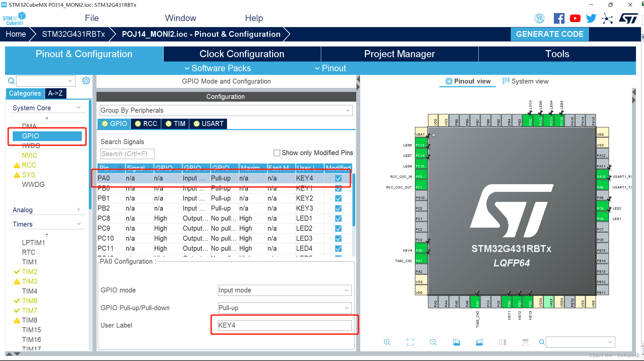Click Search Signals input field
The image size is (644, 361).
click(x=127, y=154)
